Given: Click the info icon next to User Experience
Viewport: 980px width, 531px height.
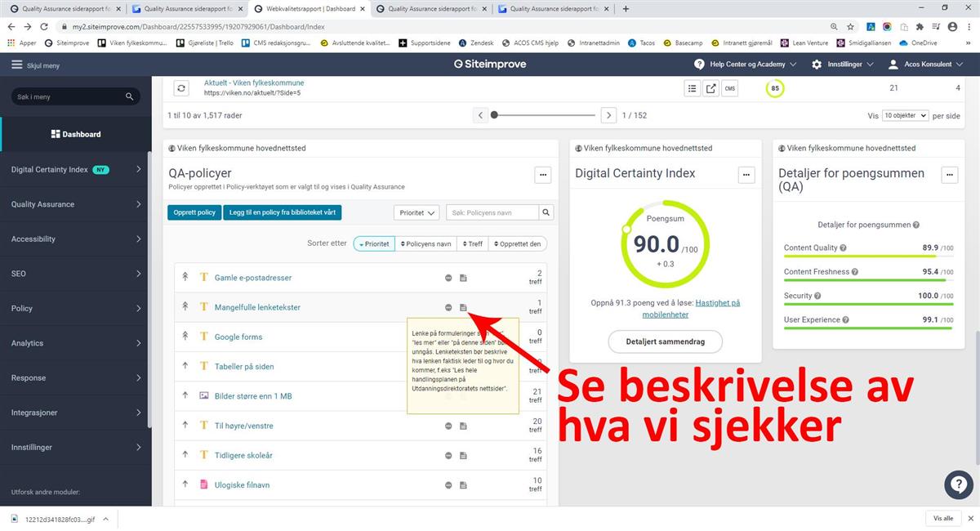Looking at the screenshot, I should coord(845,320).
